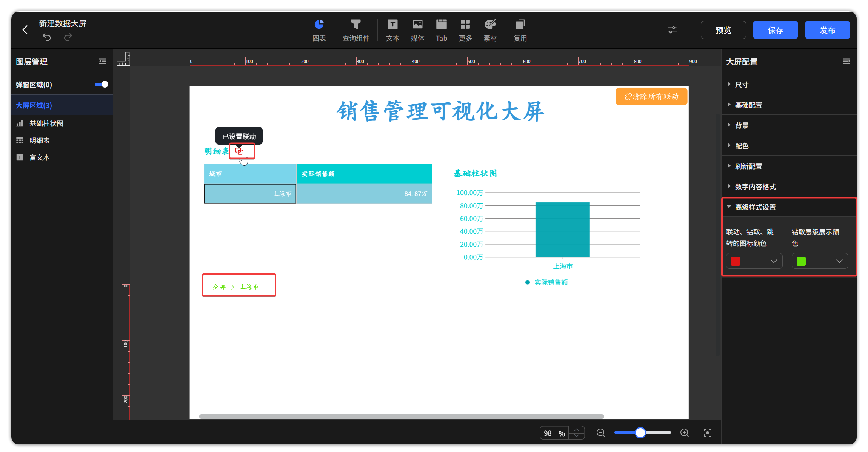Expand the 配色 section
The height and width of the screenshot is (452, 868).
789,145
